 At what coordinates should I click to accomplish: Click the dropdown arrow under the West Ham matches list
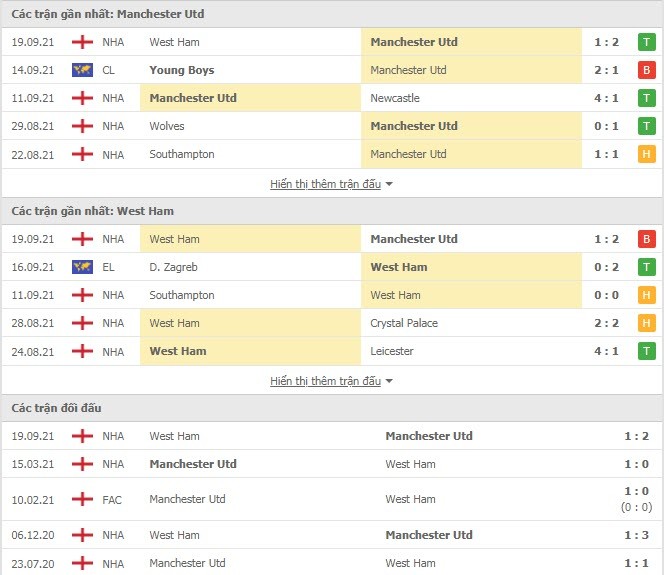point(389,381)
